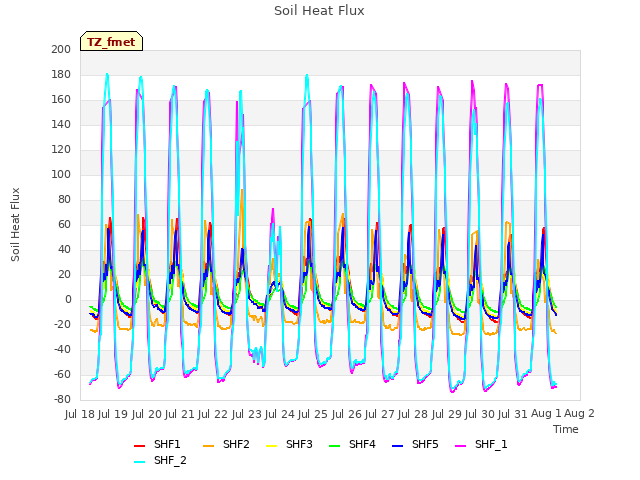Click the vertical Soil Heat Flux axis label
Screen dimensions: 640x480
(15, 224)
